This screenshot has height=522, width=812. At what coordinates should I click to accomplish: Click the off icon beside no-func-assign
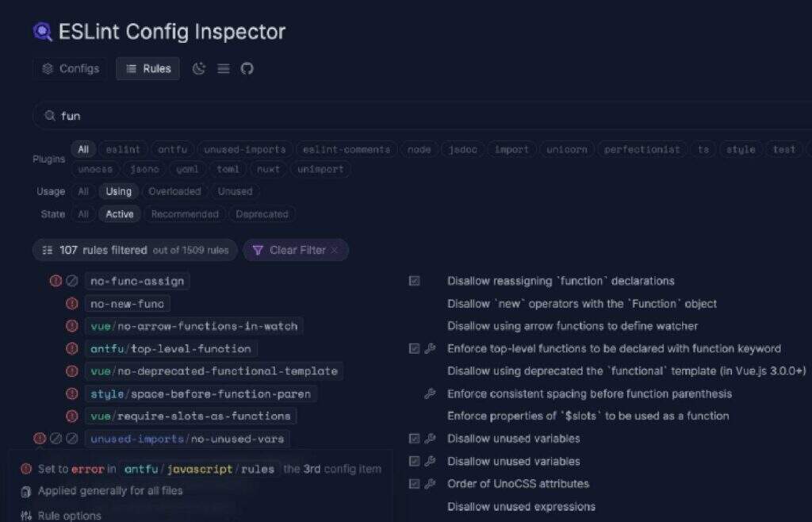pos(71,281)
